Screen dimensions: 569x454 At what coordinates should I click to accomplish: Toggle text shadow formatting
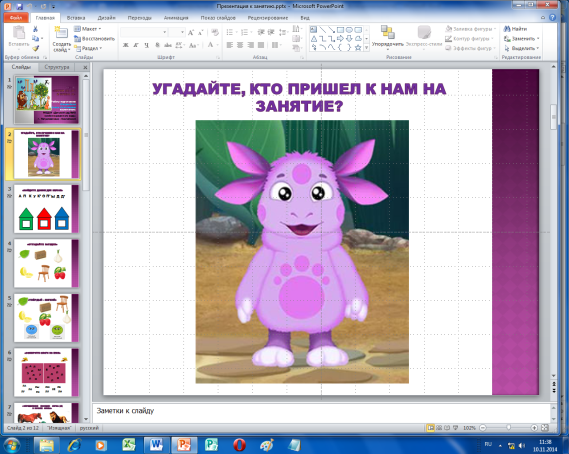(x=157, y=45)
